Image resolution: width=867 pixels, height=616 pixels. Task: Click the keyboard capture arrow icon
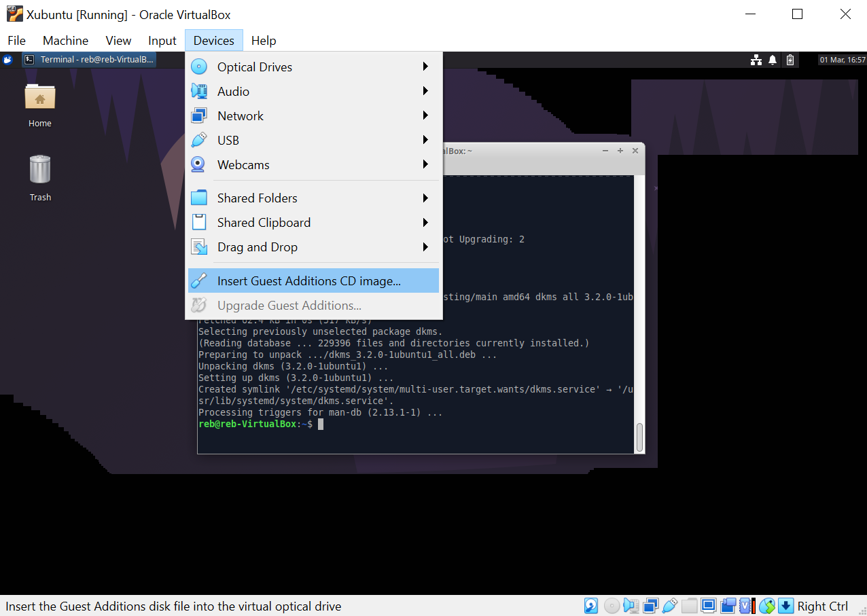786,606
